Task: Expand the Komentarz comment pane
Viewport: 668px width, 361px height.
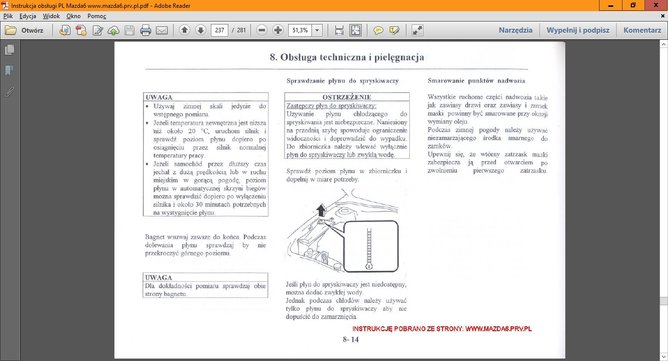Action: pyautogui.click(x=642, y=30)
